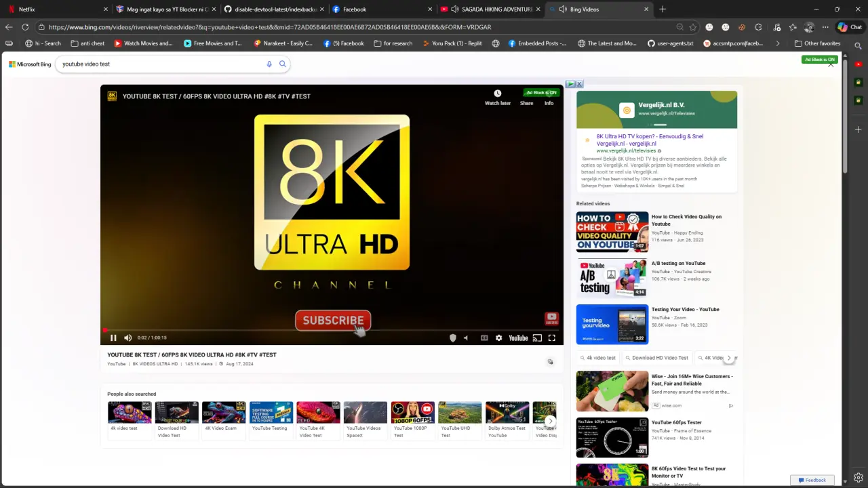Click the cast to device icon in player

click(537, 338)
